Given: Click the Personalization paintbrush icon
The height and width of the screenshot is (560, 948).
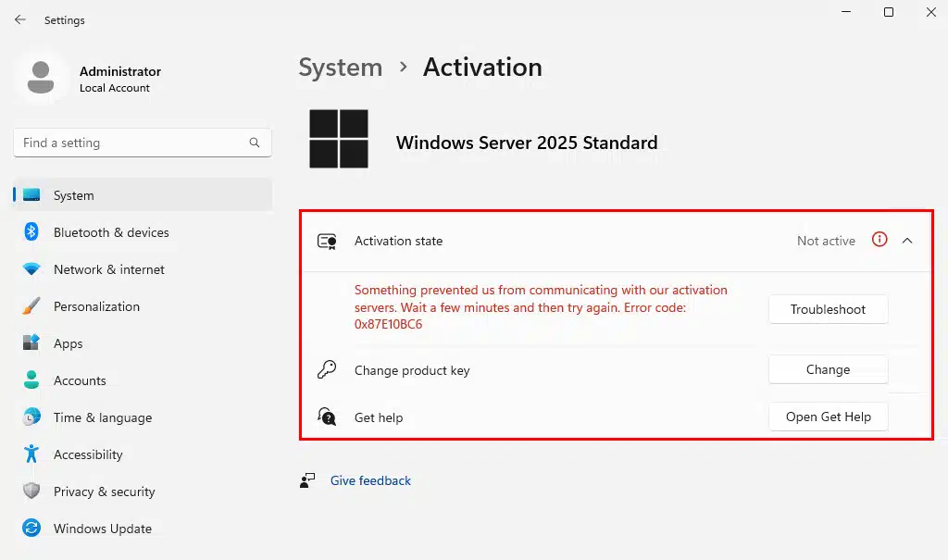Looking at the screenshot, I should click(31, 306).
